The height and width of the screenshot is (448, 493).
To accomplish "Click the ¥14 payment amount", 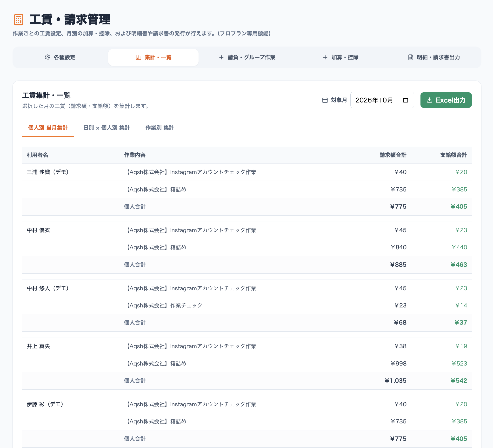I will tap(461, 305).
